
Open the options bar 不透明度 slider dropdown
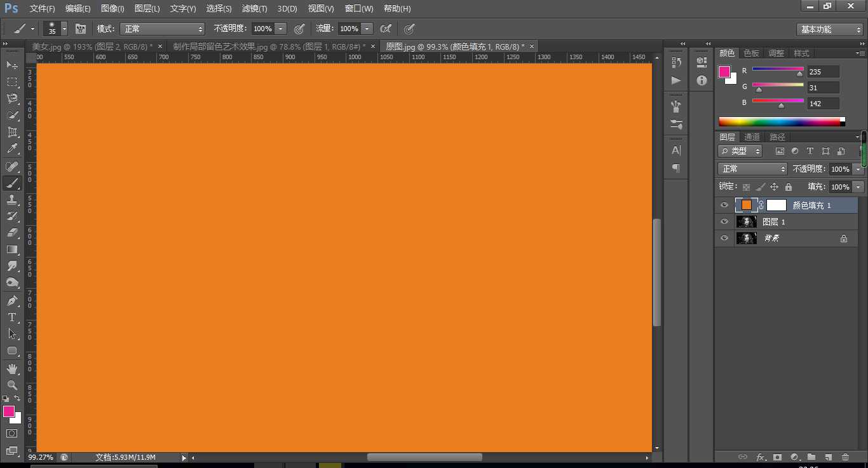[x=281, y=29]
